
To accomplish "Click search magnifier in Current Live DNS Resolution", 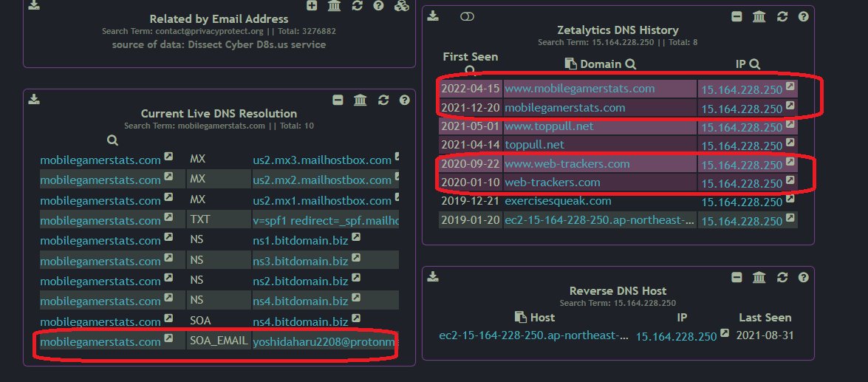I will (112, 140).
